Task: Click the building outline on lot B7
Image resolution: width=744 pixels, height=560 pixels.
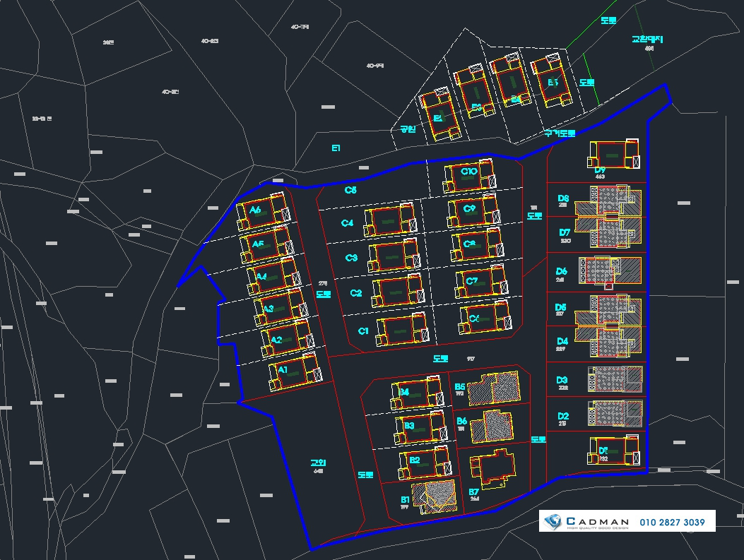Action: pos(492,468)
